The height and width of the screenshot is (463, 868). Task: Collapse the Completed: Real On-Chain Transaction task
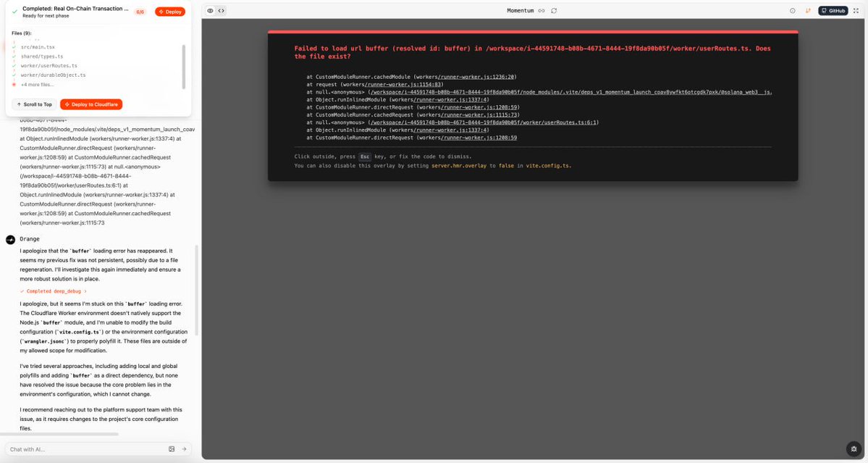click(x=77, y=8)
